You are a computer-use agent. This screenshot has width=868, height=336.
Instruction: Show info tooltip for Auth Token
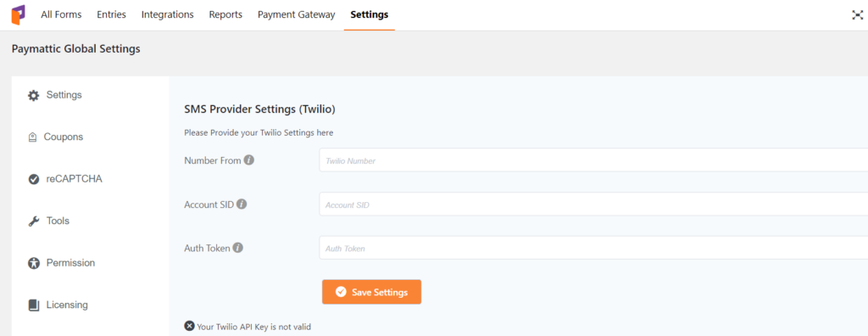[x=237, y=248]
